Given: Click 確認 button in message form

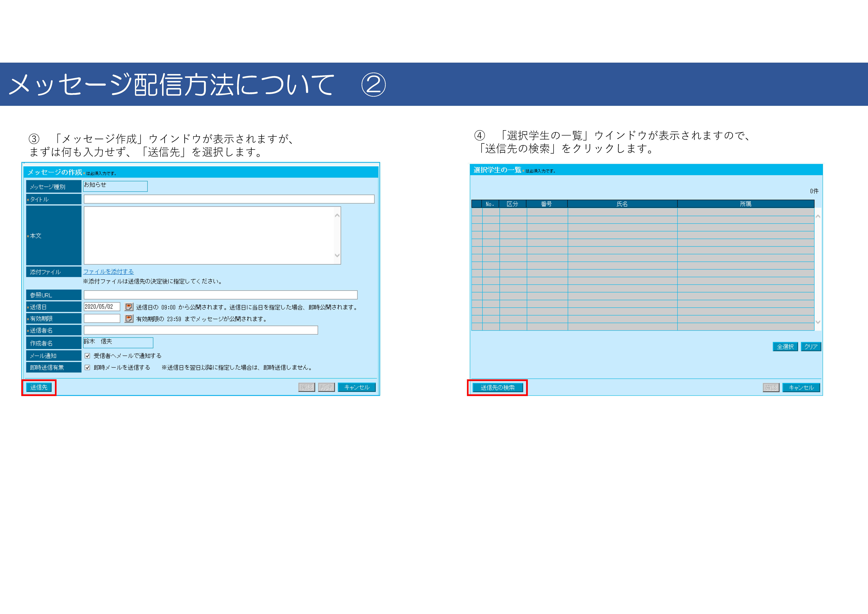Looking at the screenshot, I should click(307, 387).
